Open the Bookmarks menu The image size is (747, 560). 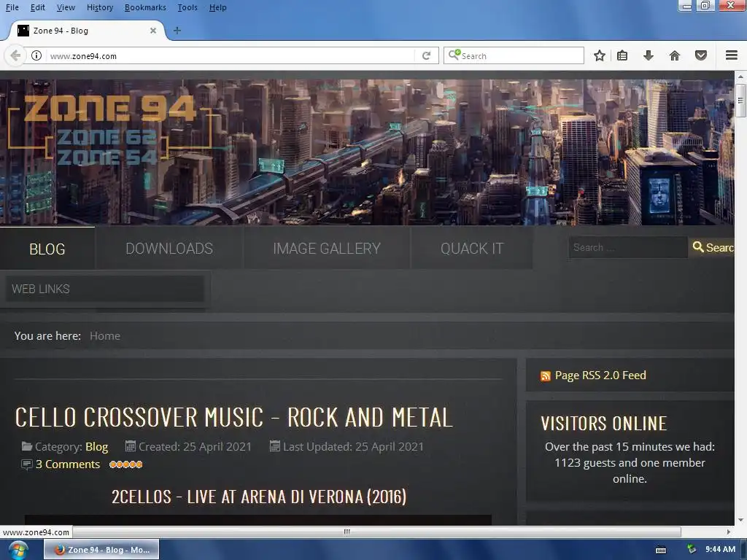(x=145, y=7)
